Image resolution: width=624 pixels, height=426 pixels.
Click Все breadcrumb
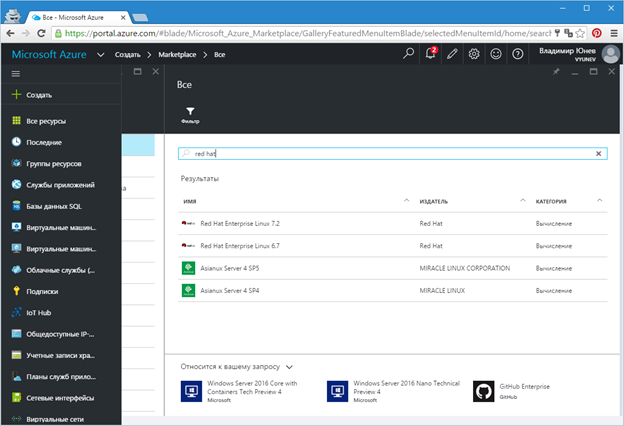coord(219,55)
